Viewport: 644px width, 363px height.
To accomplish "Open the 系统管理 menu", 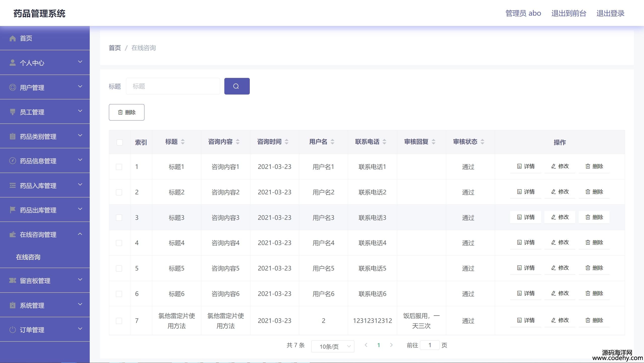I will [x=45, y=305].
